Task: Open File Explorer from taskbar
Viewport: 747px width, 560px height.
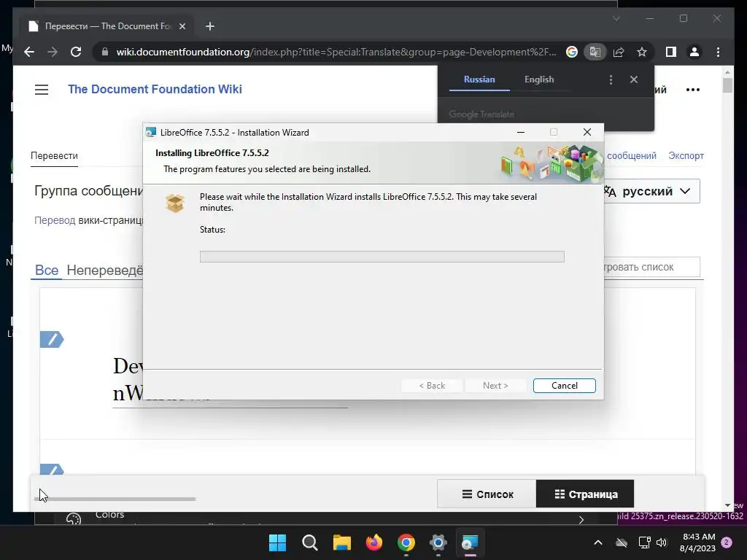Action: (341, 542)
